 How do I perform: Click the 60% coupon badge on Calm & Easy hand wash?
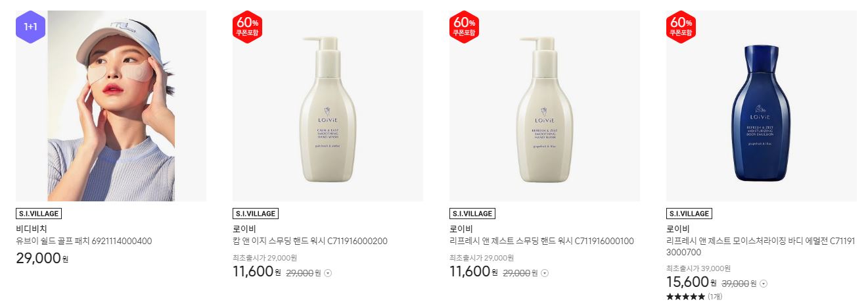coord(247,27)
